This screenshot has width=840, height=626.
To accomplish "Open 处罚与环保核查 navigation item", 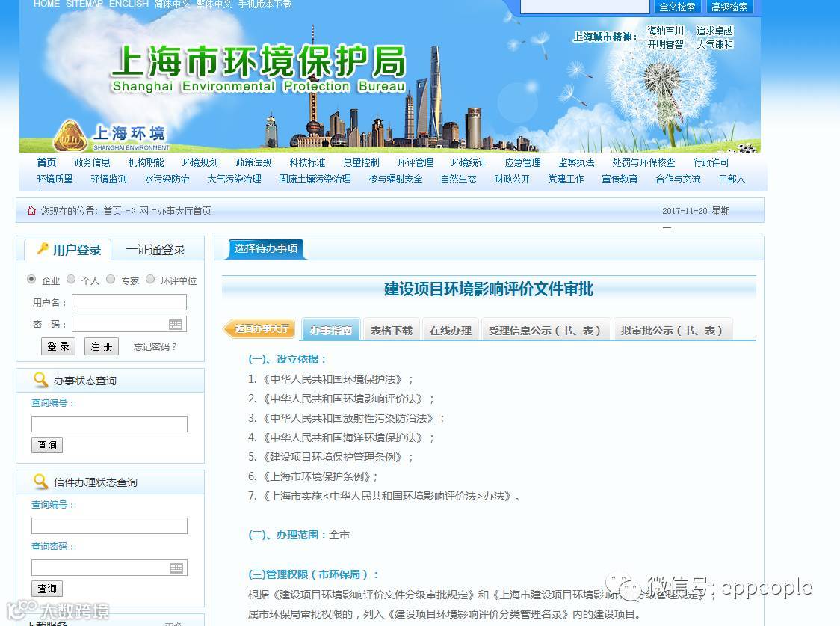I will [643, 162].
